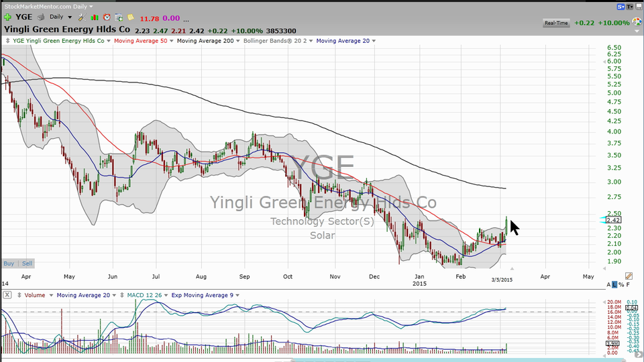This screenshot has height=362, width=644.
Task: Click the printer icon beside YGE
Action: coord(41,17)
